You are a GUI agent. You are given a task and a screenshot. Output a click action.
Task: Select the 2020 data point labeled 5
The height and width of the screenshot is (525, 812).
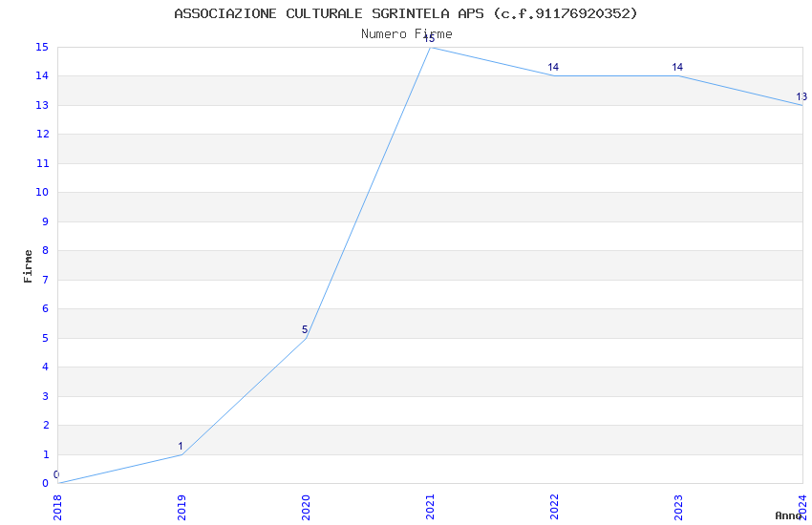306,338
